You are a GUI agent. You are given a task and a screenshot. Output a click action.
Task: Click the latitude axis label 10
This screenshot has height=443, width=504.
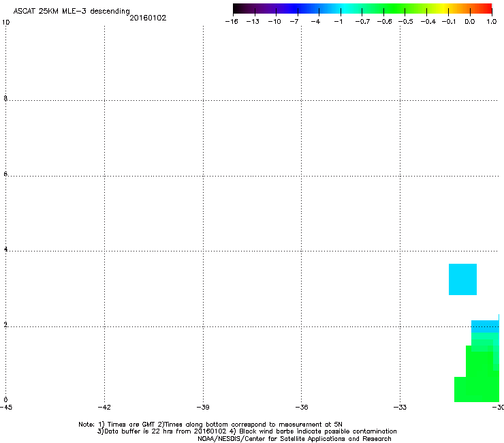tap(5, 22)
